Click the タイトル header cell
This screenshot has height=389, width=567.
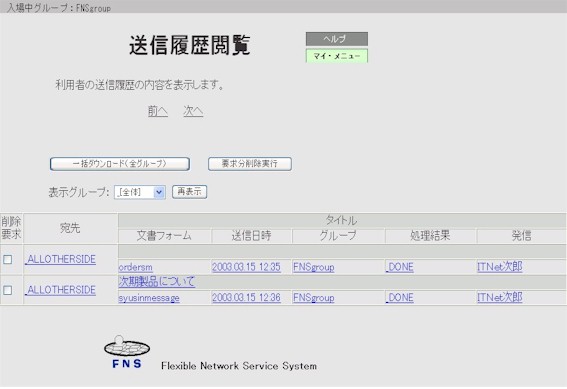pyautogui.click(x=342, y=220)
